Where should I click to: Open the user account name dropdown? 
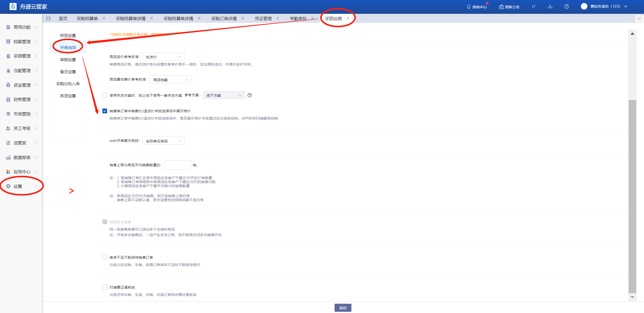tap(605, 7)
